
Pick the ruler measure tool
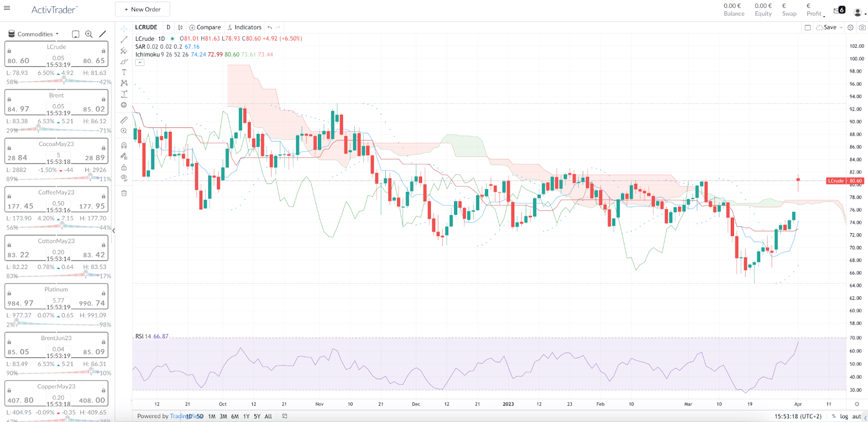tap(124, 120)
